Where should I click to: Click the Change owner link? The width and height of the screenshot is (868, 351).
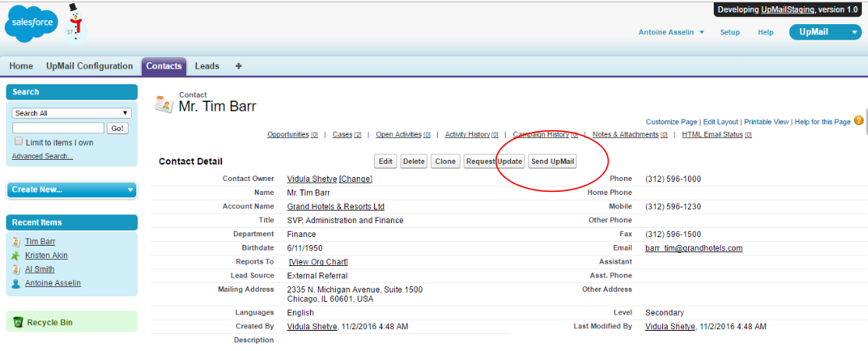pyautogui.click(x=355, y=179)
